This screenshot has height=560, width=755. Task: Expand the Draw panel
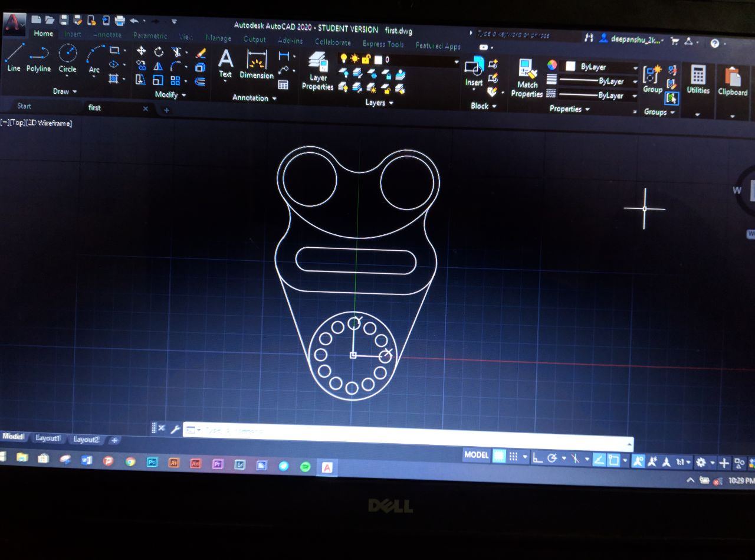point(65,91)
